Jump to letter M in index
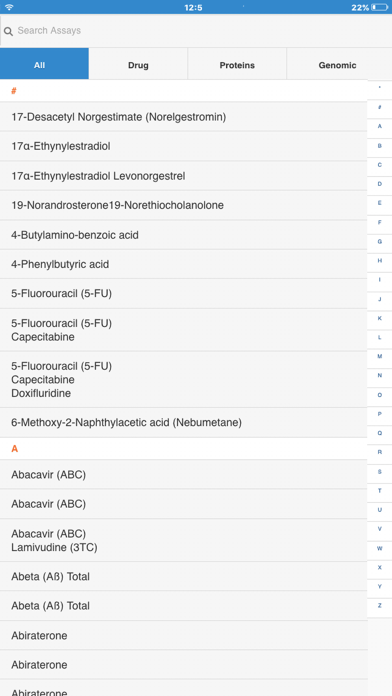This screenshot has width=392, height=696. [380, 356]
